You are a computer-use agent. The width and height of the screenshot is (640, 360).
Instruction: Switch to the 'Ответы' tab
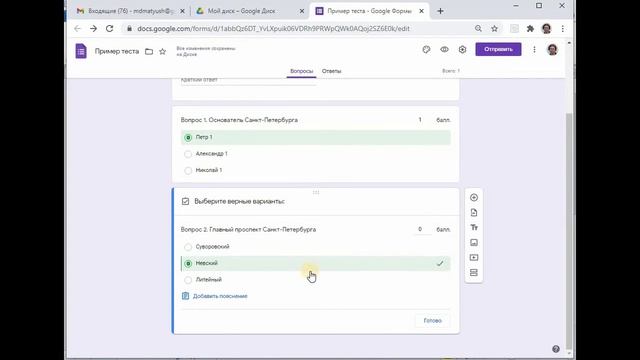point(331,71)
